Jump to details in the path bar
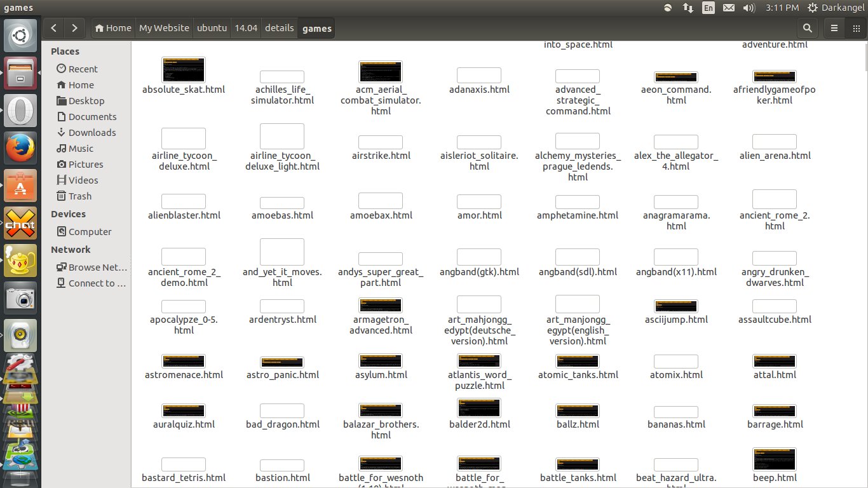 tap(279, 28)
